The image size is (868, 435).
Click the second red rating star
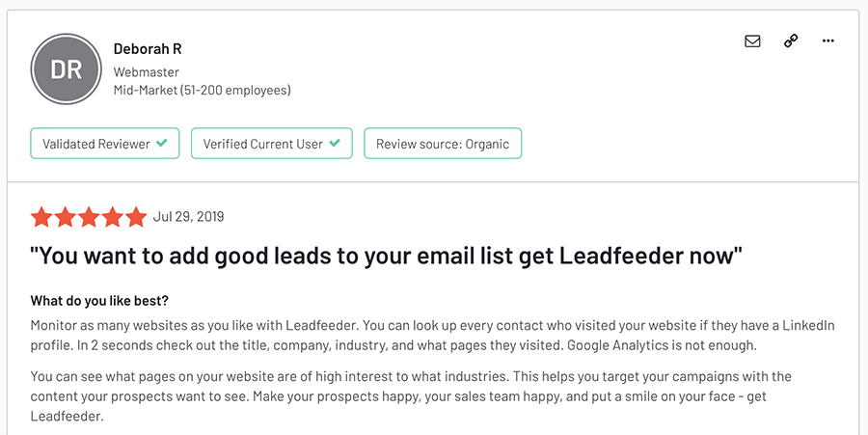click(65, 217)
